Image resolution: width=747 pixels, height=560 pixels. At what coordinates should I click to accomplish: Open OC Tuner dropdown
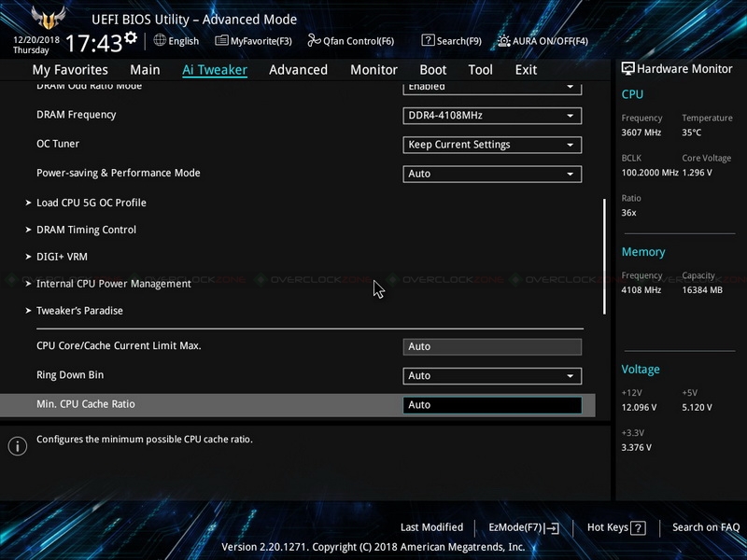tap(492, 145)
